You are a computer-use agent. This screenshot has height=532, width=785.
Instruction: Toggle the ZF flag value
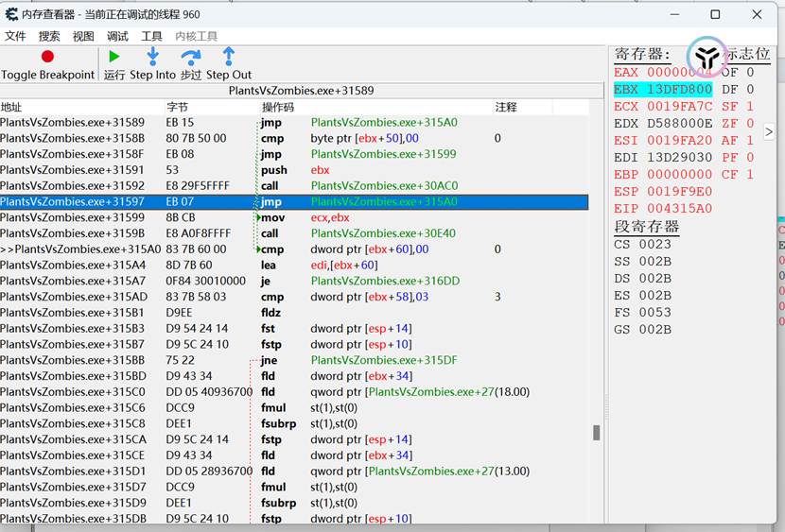(x=738, y=123)
